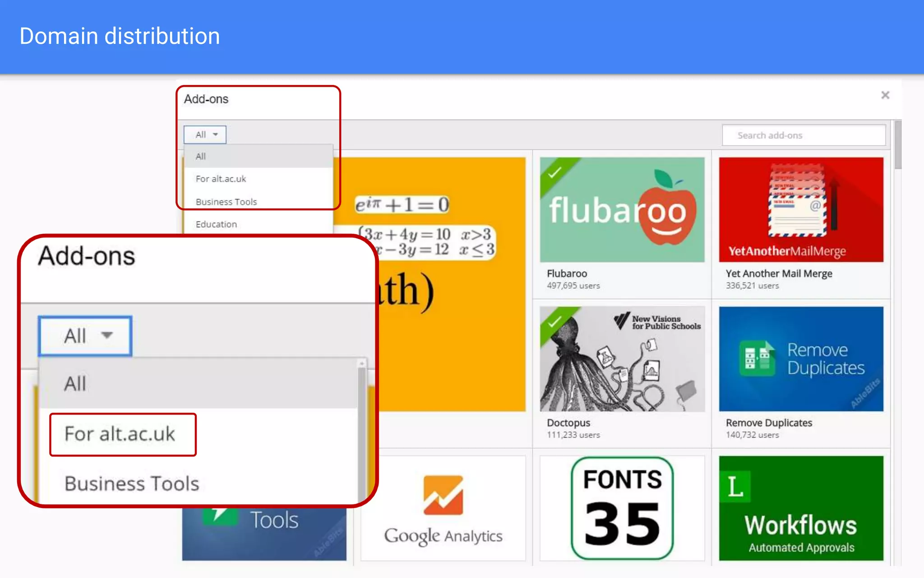
Task: Open the Flubaroo add-on thumbnail
Action: (x=622, y=210)
